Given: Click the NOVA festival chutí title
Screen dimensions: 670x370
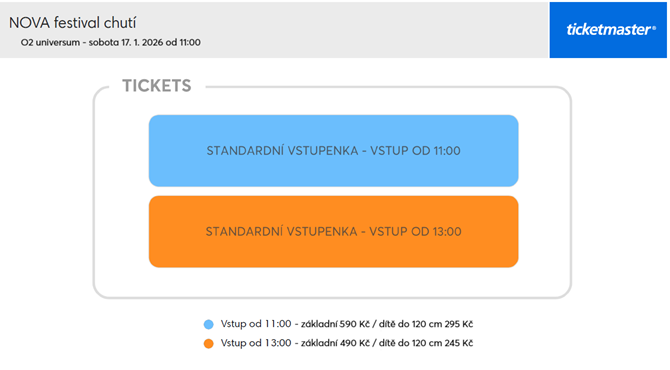Looking at the screenshot, I should click(x=73, y=23).
